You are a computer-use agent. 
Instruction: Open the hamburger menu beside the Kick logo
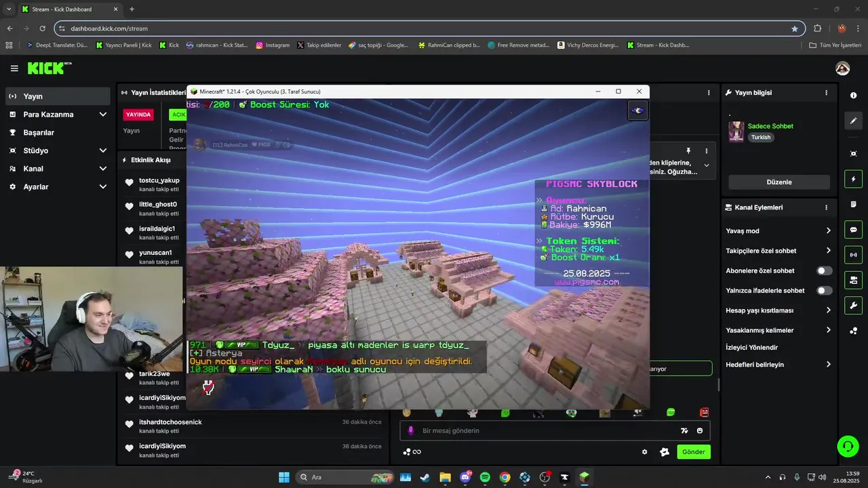14,68
